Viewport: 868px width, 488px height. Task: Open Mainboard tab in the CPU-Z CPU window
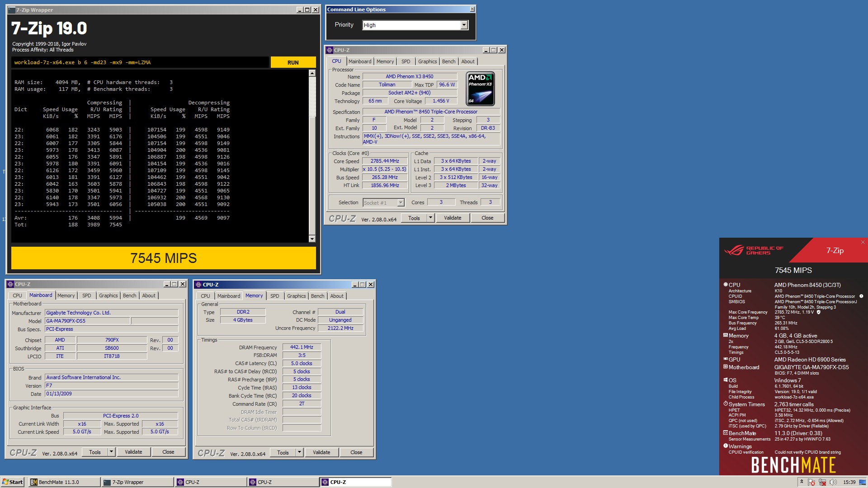[360, 61]
